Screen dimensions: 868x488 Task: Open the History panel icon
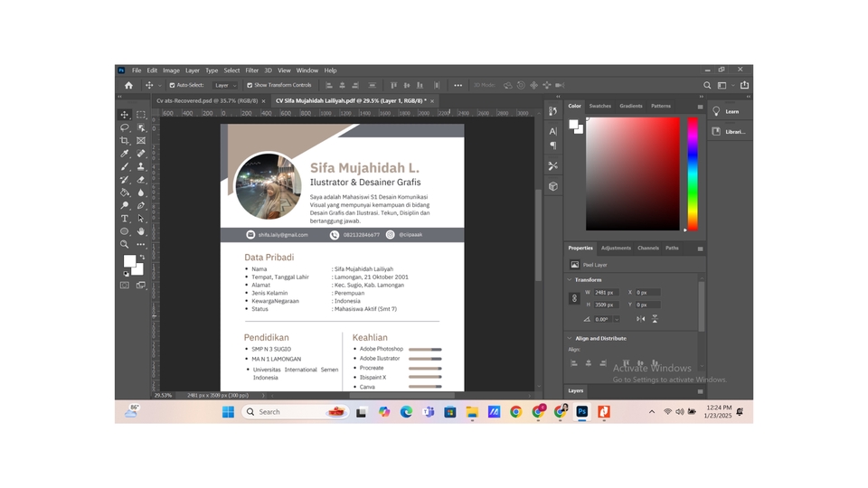[x=552, y=111]
